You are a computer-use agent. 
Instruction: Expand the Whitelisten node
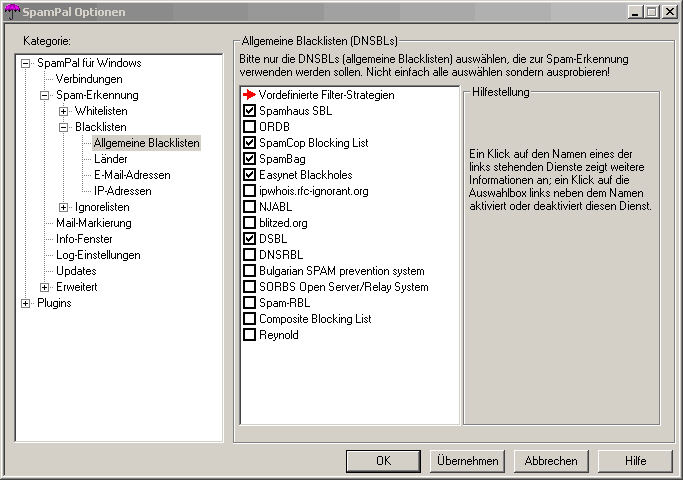pos(63,112)
